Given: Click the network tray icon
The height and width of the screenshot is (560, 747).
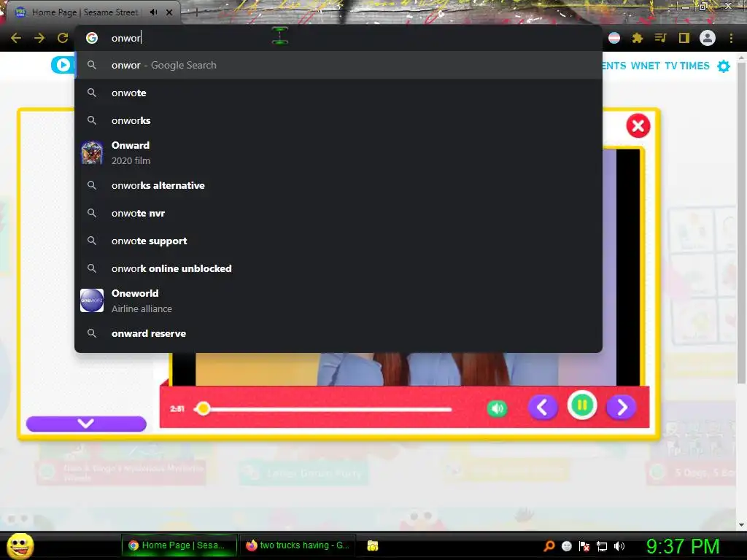Looking at the screenshot, I should 602,546.
